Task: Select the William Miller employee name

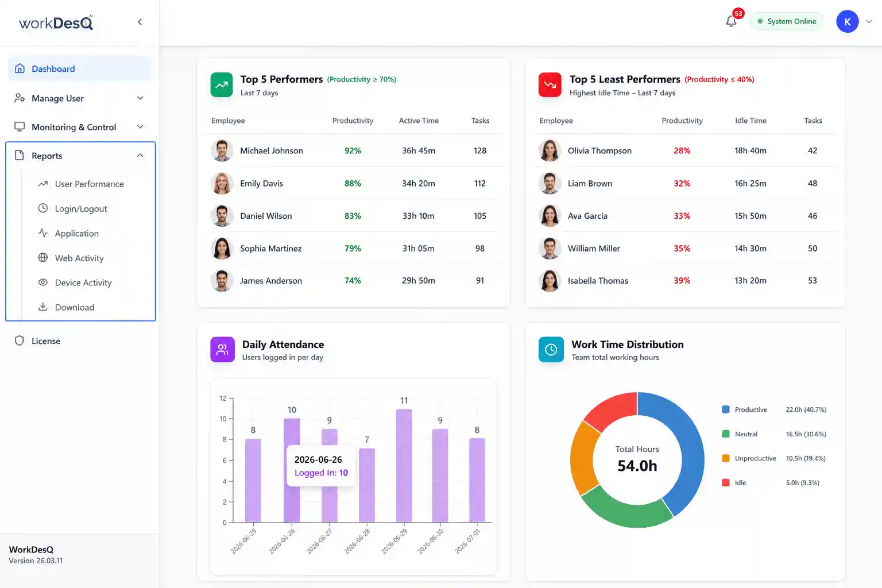Action: pos(594,248)
